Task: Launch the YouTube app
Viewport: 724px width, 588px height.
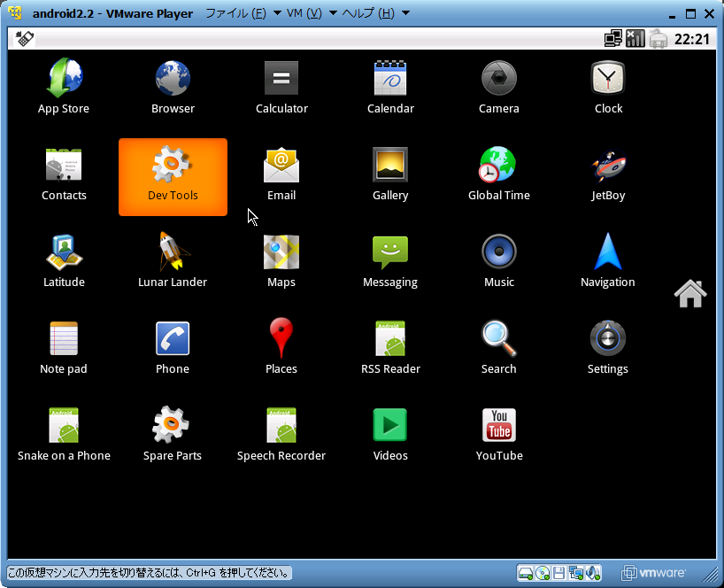Action: (x=499, y=435)
